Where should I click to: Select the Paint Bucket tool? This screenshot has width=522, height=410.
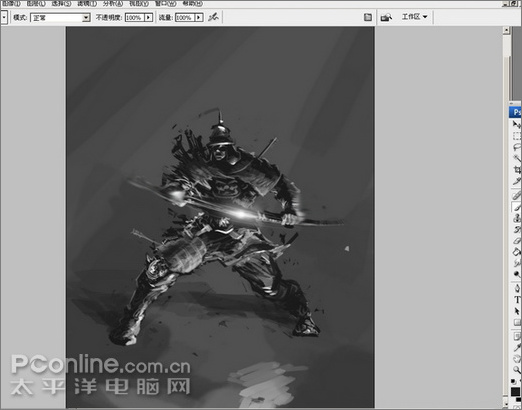517,252
